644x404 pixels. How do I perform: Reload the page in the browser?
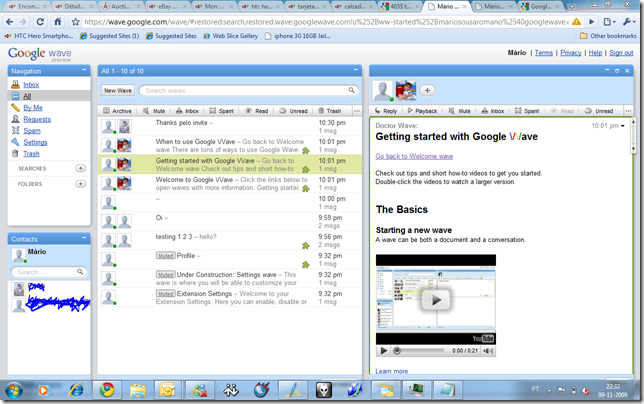pyautogui.click(x=40, y=21)
